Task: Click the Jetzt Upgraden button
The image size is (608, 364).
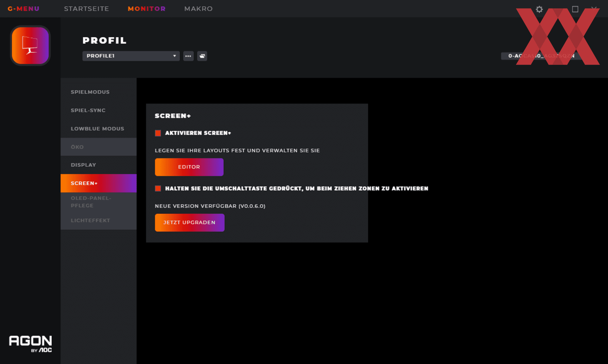Action: (x=189, y=223)
